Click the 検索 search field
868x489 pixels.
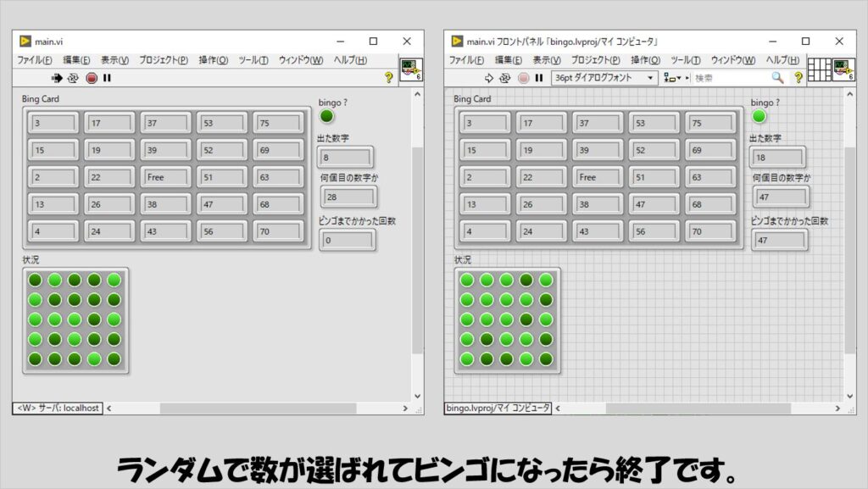[729, 78]
